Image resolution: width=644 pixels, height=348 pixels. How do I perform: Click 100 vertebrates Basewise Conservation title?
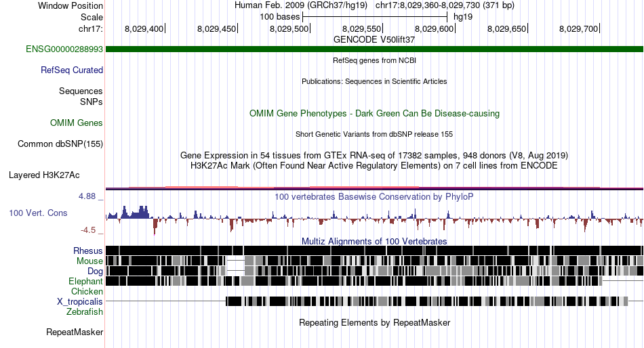tap(374, 196)
